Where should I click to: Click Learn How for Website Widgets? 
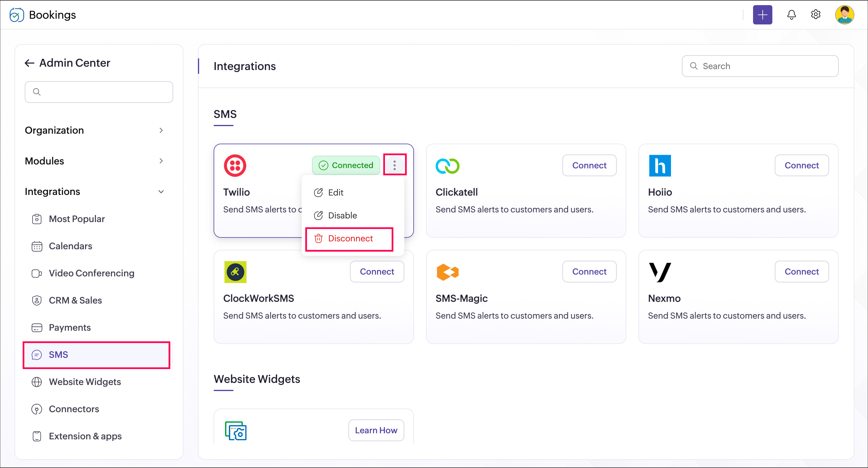click(376, 430)
